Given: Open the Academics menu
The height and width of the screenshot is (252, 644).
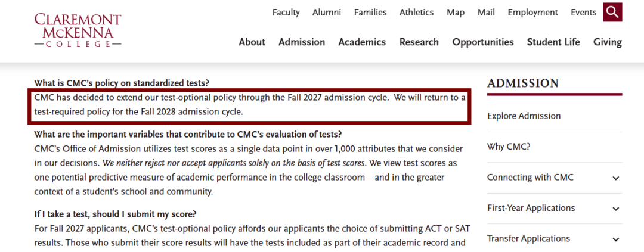Looking at the screenshot, I should pos(363,42).
